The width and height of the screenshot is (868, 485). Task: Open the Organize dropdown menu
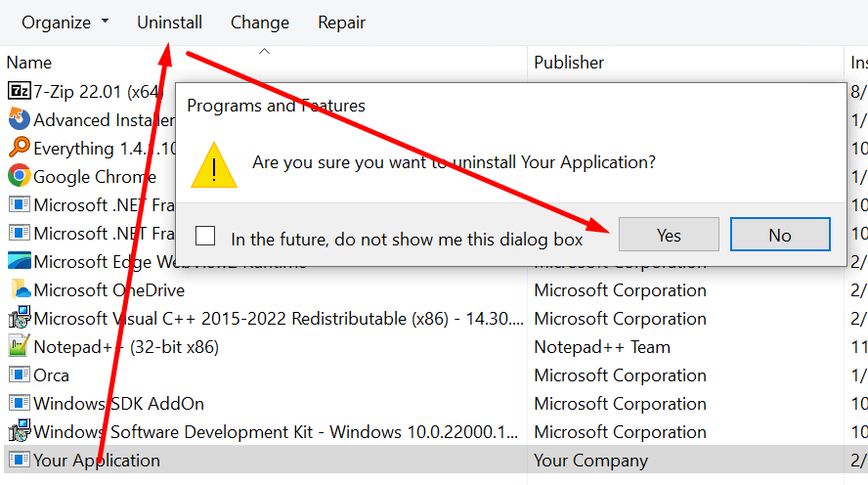pyautogui.click(x=65, y=22)
